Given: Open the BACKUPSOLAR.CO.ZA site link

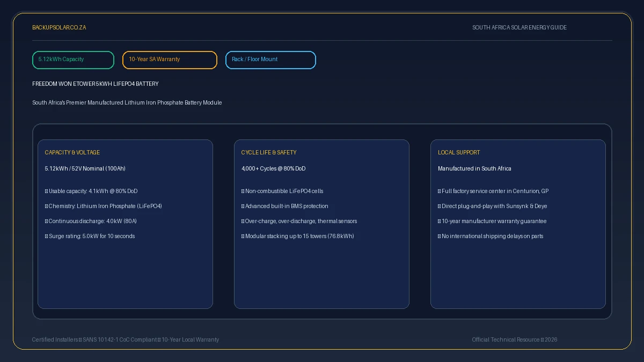Looking at the screenshot, I should 59,27.
